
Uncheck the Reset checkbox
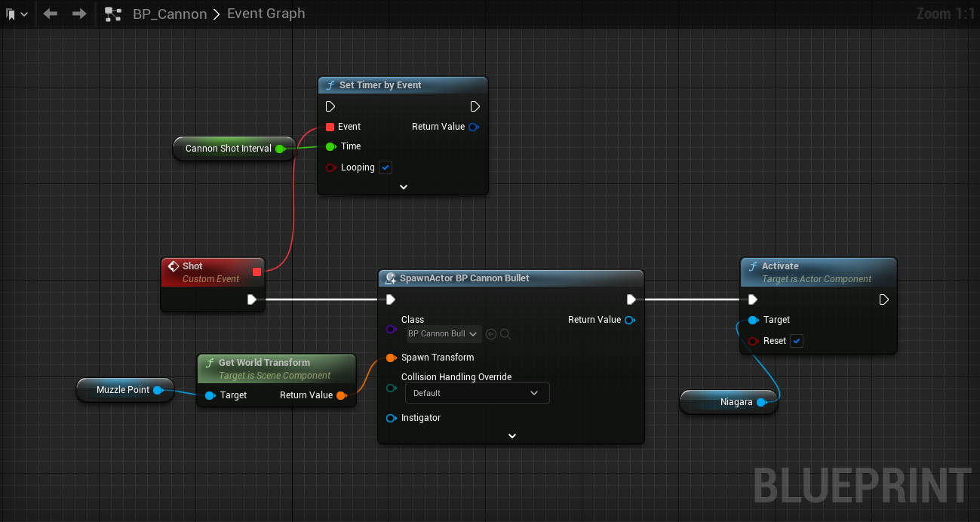click(x=797, y=341)
